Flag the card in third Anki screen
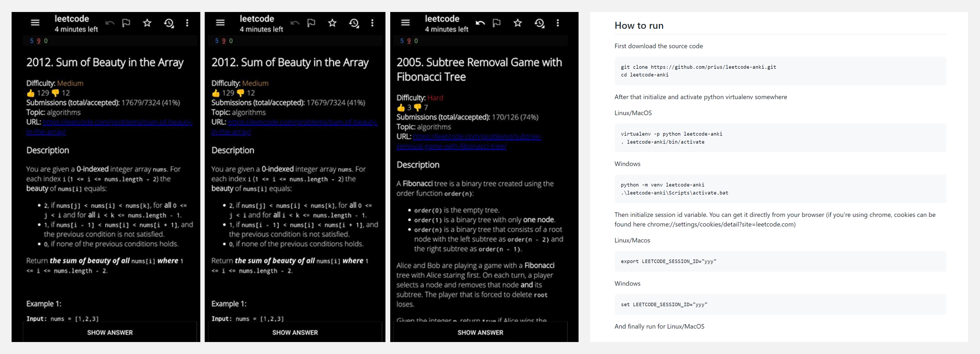This screenshot has height=354, width=980. tap(497, 23)
